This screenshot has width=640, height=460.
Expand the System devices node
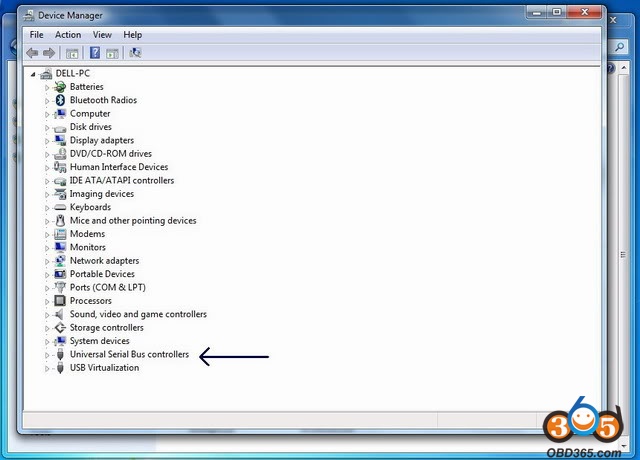point(47,342)
